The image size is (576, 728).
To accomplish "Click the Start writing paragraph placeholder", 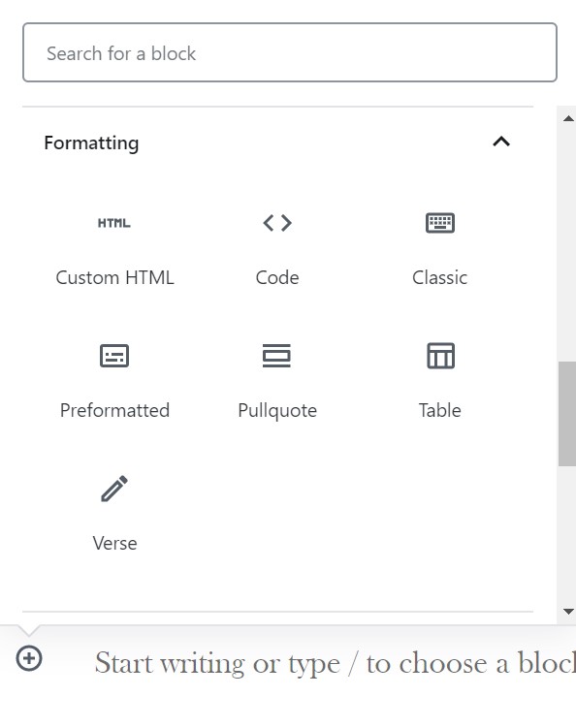I will (336, 663).
